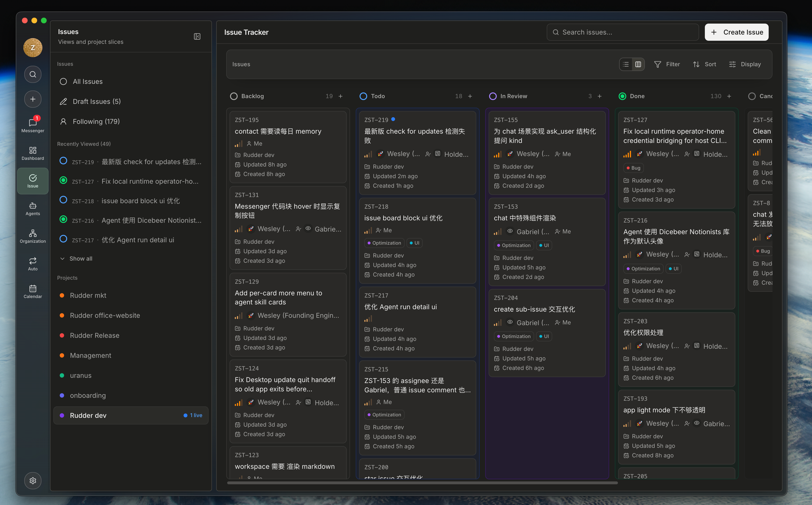Click the horizontal board scrollbar
This screenshot has height=505, width=812.
[x=422, y=483]
